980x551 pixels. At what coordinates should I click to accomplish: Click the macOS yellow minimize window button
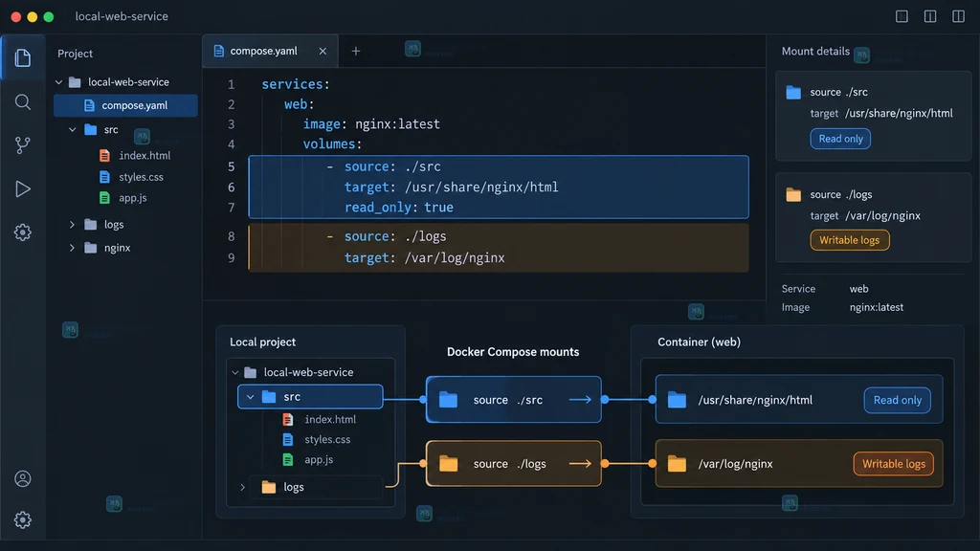[33, 17]
